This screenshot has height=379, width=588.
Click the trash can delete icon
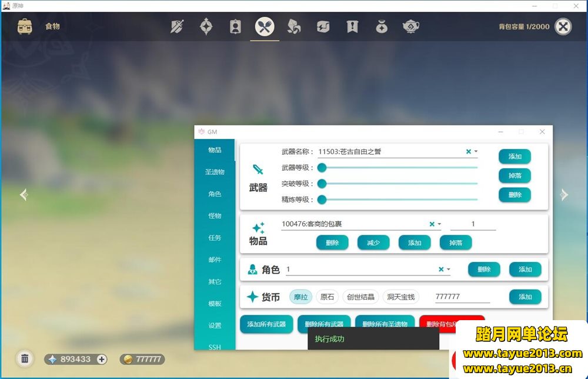25,359
